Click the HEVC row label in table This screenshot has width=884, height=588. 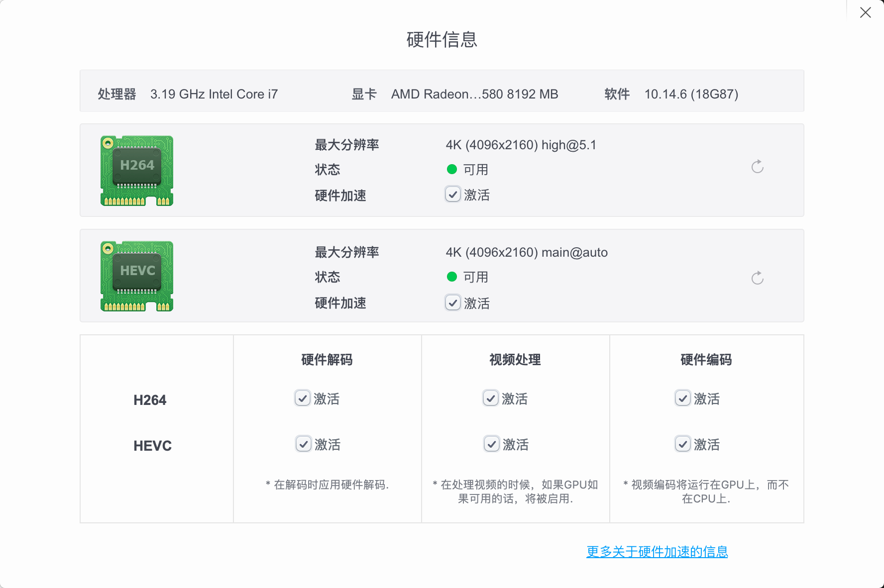(x=152, y=446)
